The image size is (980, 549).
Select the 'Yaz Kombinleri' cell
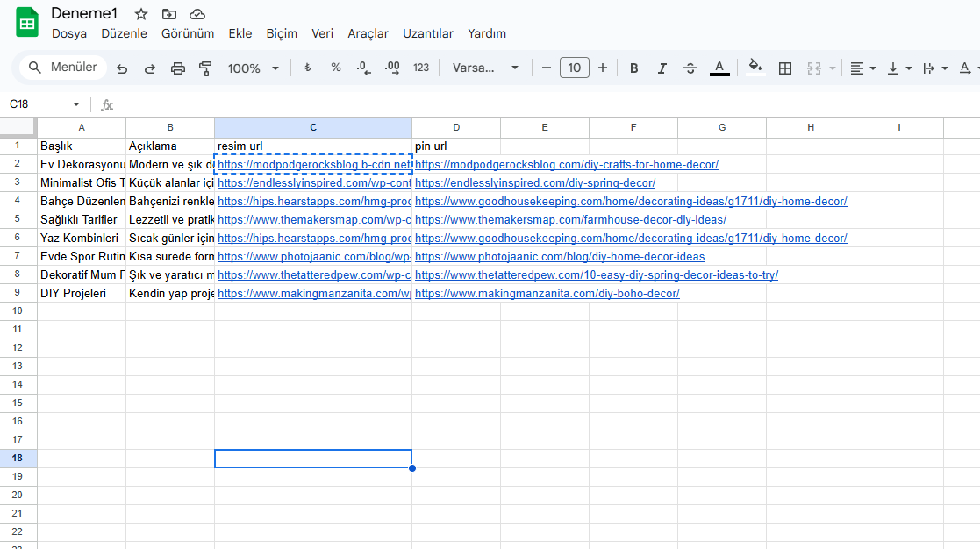(82, 238)
